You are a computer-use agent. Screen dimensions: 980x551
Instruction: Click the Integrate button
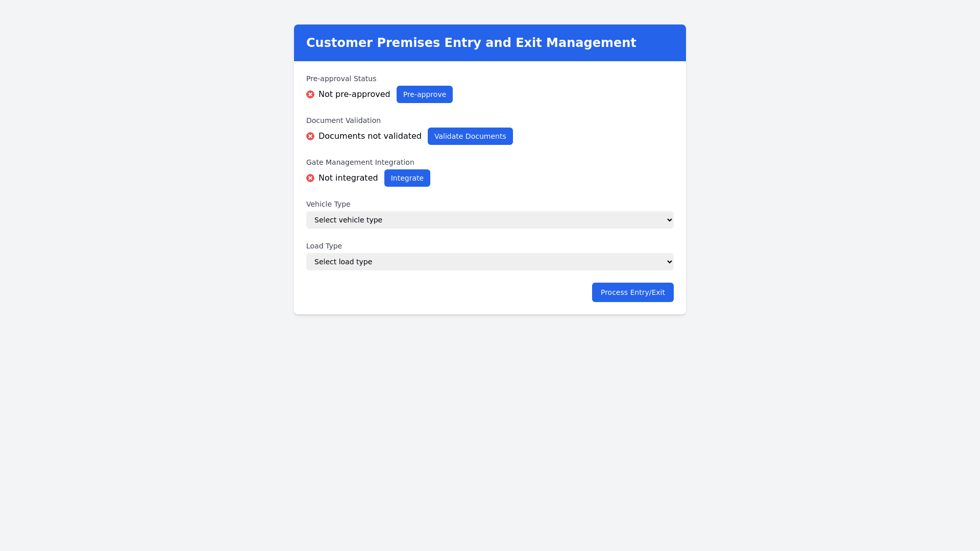pos(407,178)
